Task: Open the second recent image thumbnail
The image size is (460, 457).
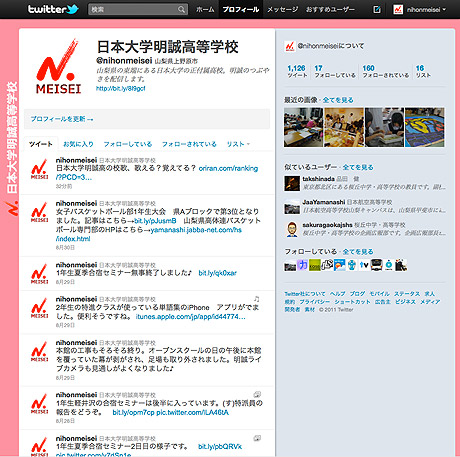Action: tap(344, 127)
